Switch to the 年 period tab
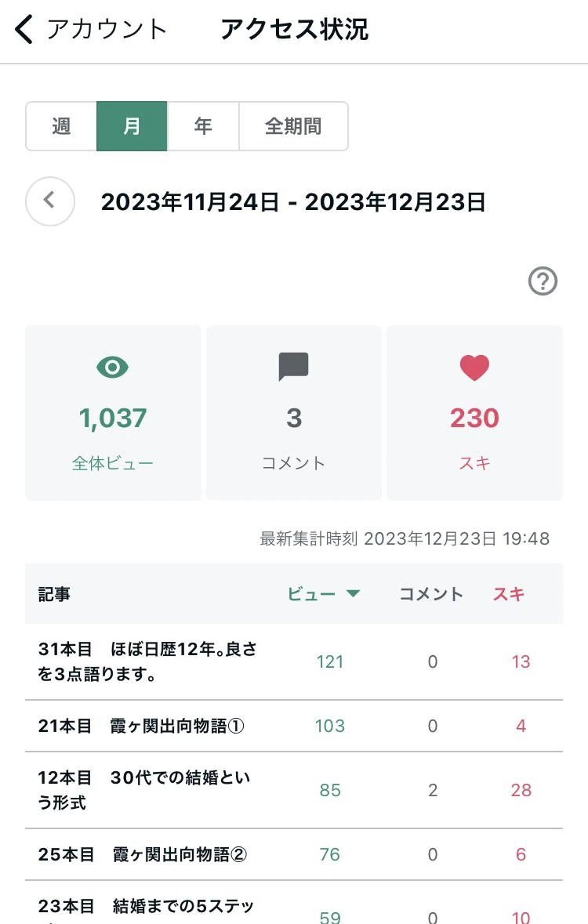 coord(204,126)
